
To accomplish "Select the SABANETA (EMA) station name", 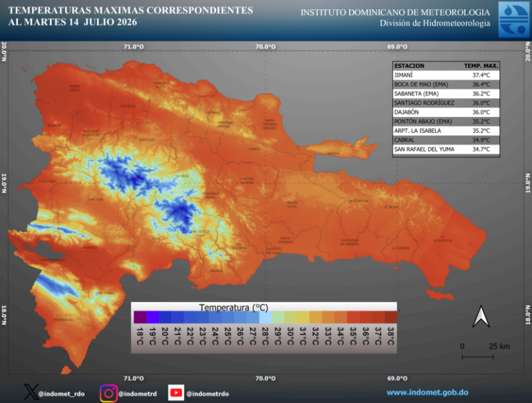I will (x=416, y=93).
